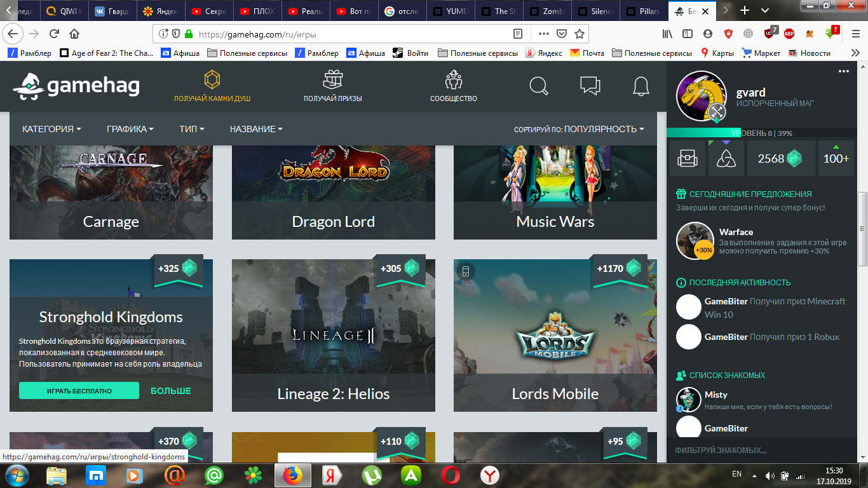Image resolution: width=868 pixels, height=488 pixels.
Task: Open the Firefox library
Action: coord(667,34)
